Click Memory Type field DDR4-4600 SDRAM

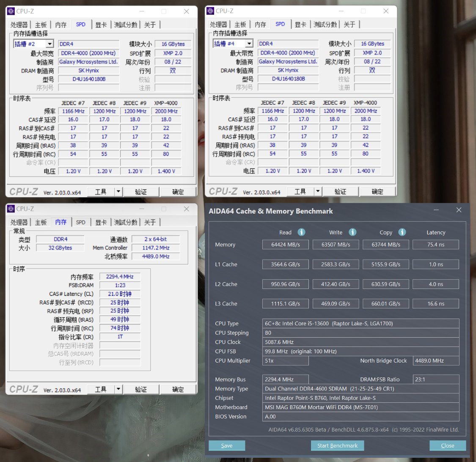coord(360,388)
